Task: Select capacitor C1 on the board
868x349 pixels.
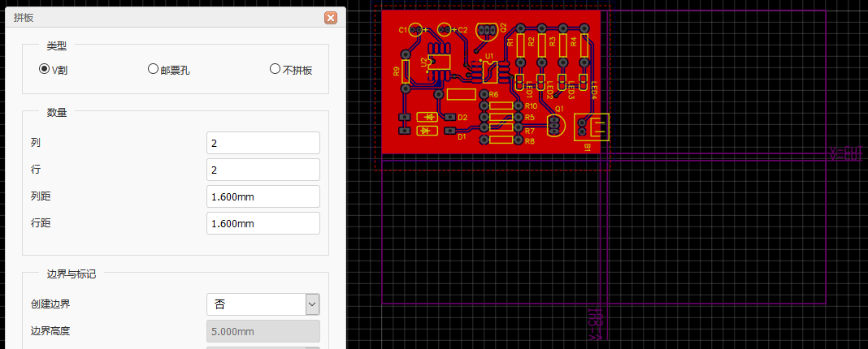Action: click(417, 29)
